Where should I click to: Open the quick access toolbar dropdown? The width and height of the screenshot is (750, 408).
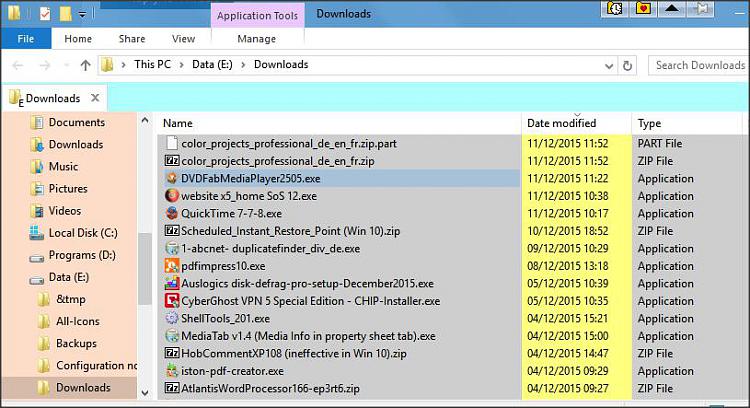82,14
